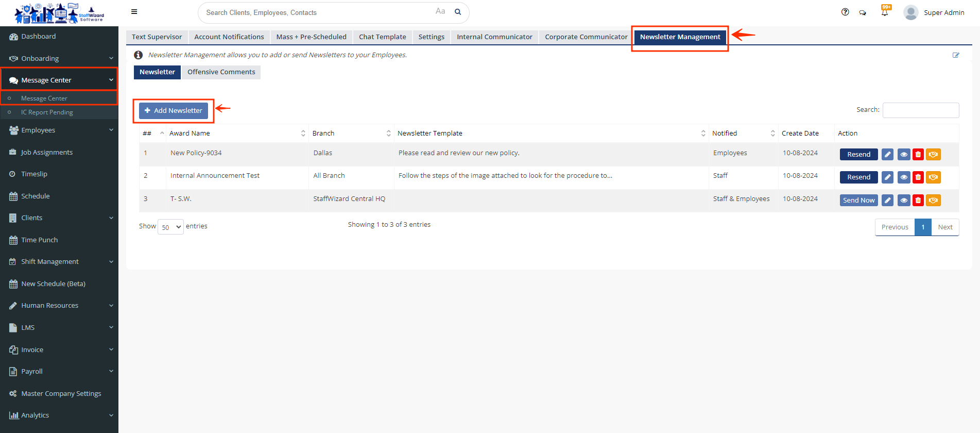Open the chat bubbles icon in header
The height and width of the screenshot is (433, 980).
pos(863,13)
